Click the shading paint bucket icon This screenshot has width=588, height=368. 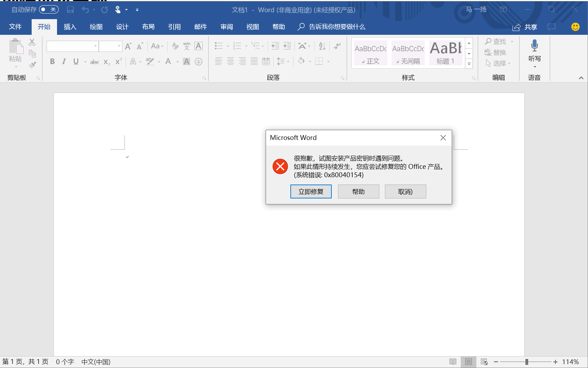(301, 61)
